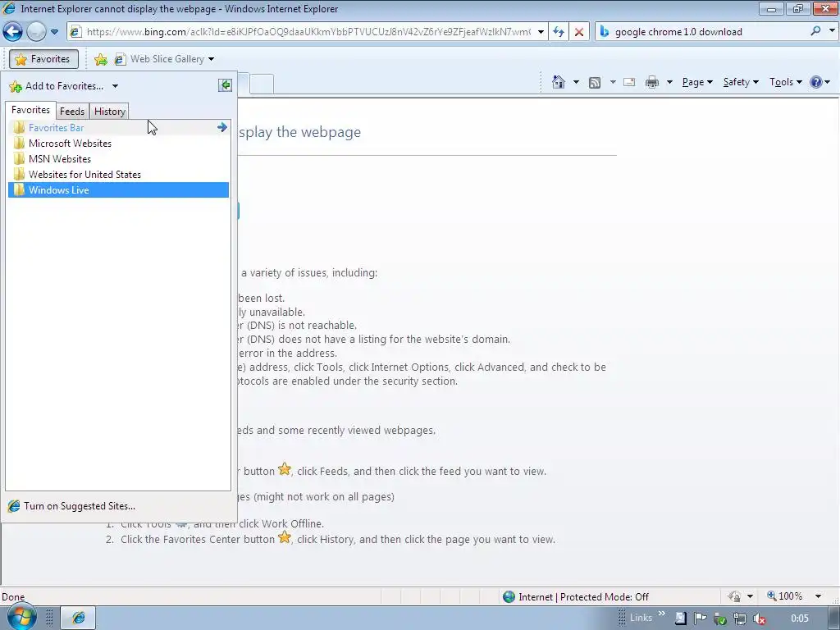
Task: Click the address bar URL field
Action: coord(309,32)
